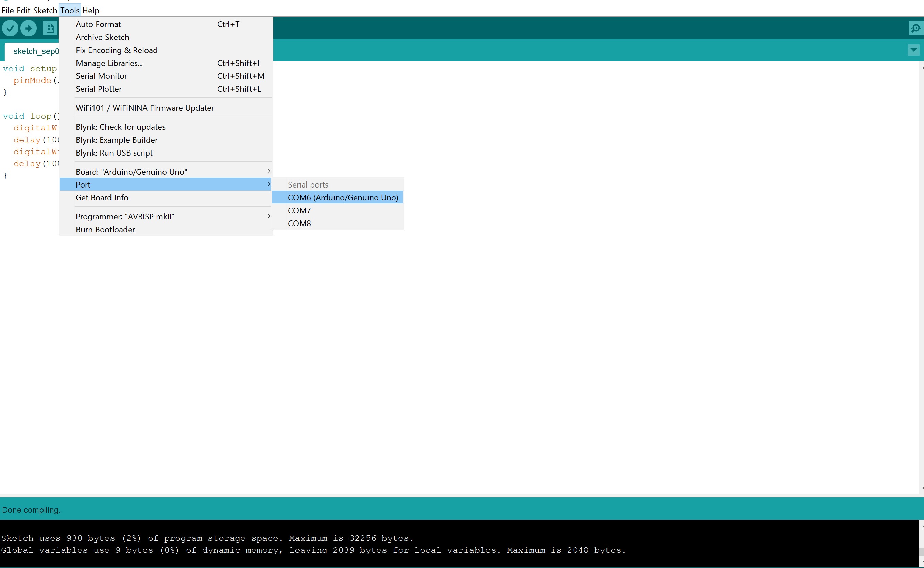
Task: Expand the Port submenu
Action: point(166,184)
